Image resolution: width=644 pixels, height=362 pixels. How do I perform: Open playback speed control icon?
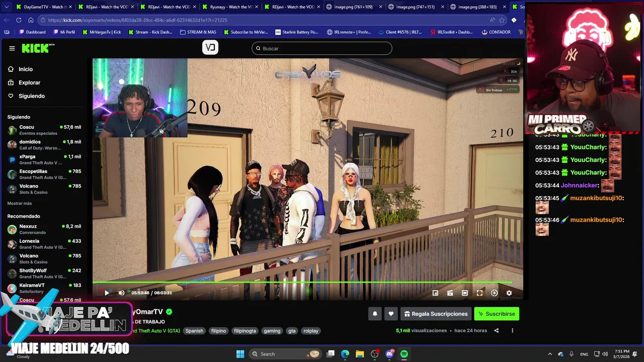coord(494,293)
